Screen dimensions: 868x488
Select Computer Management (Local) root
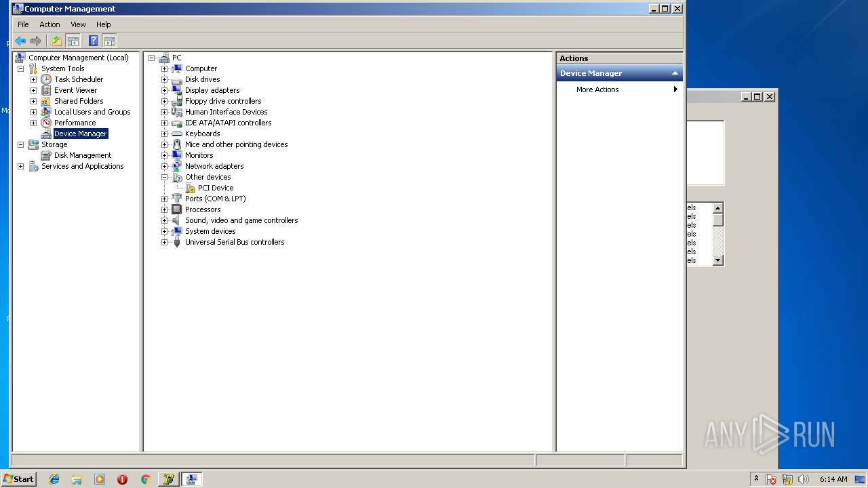pos(79,58)
